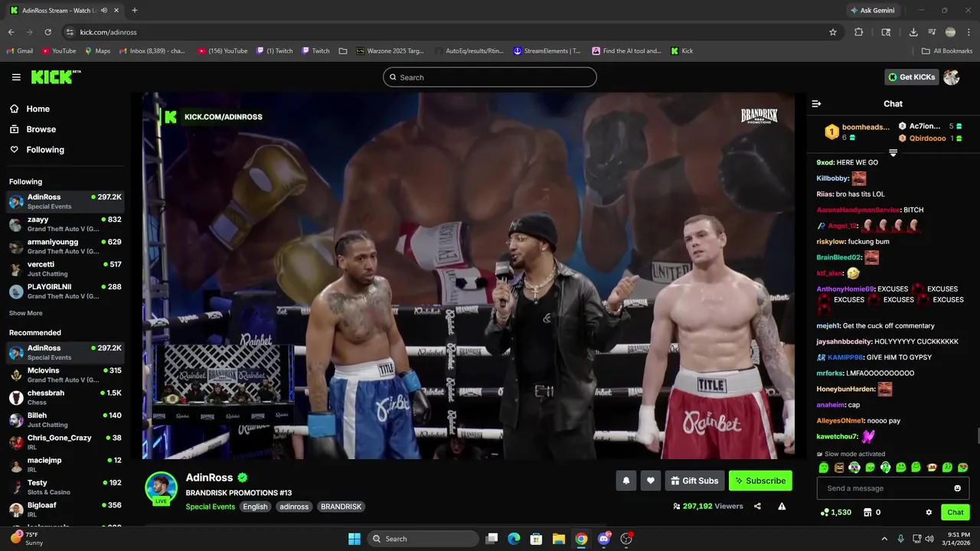
Task: Click the report warning triangle icon
Action: click(x=782, y=506)
